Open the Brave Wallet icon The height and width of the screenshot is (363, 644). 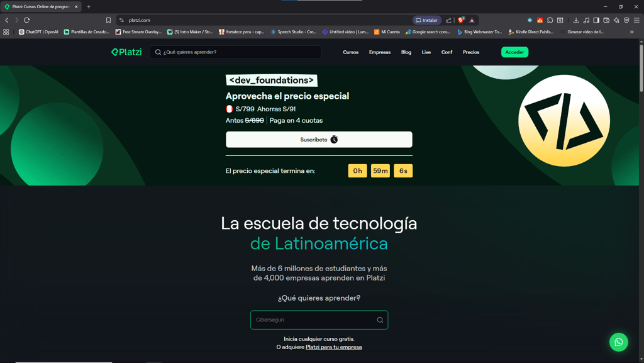606,20
